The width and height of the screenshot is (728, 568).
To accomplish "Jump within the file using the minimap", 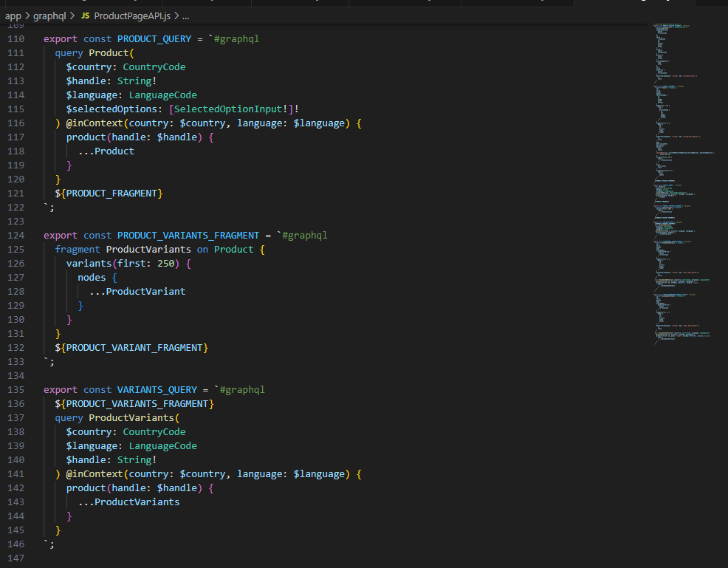I will coord(684,183).
